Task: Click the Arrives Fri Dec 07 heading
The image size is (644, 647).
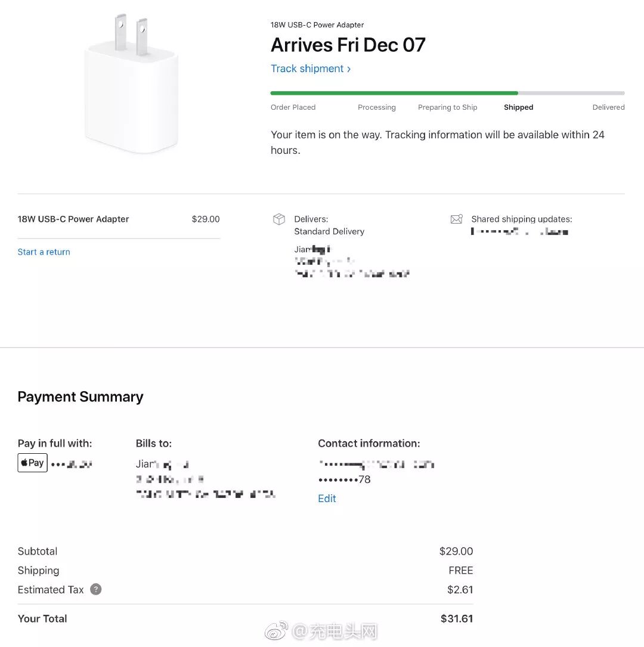Action: point(348,45)
